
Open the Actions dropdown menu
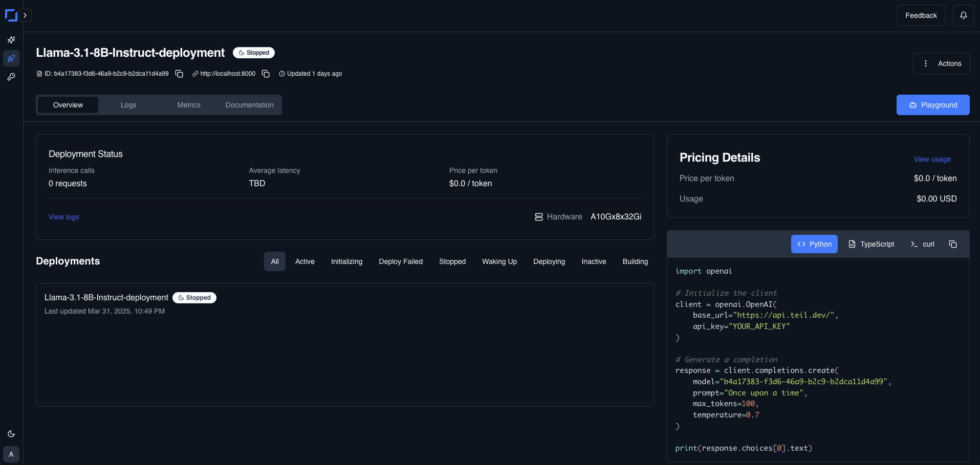(941, 63)
